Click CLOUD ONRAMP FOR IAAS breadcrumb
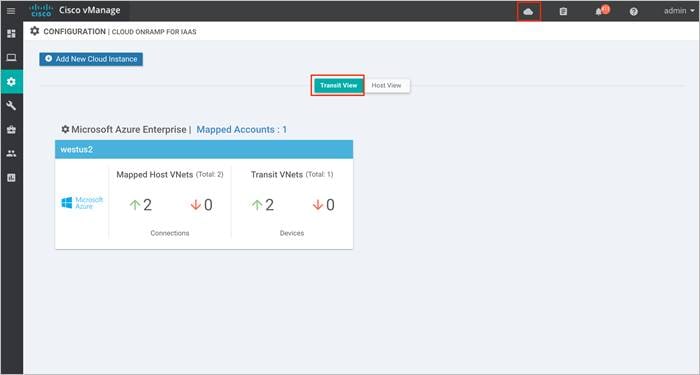The image size is (700, 375). (x=154, y=32)
